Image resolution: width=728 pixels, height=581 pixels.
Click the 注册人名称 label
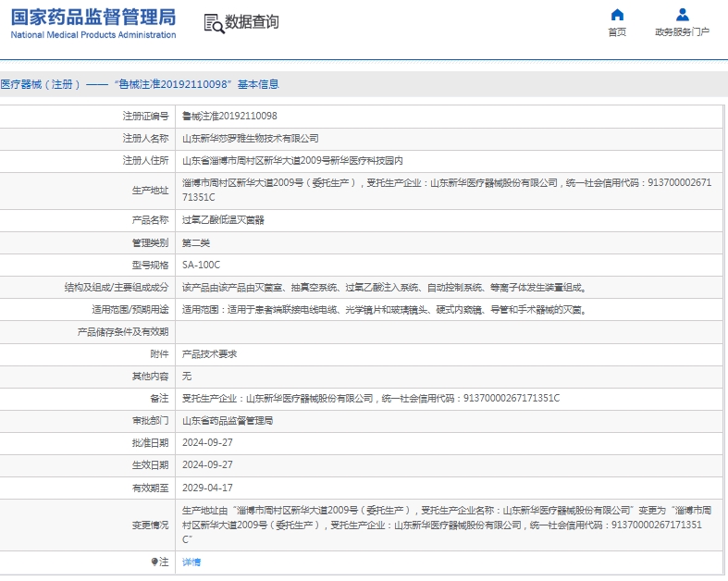pyautogui.click(x=145, y=139)
